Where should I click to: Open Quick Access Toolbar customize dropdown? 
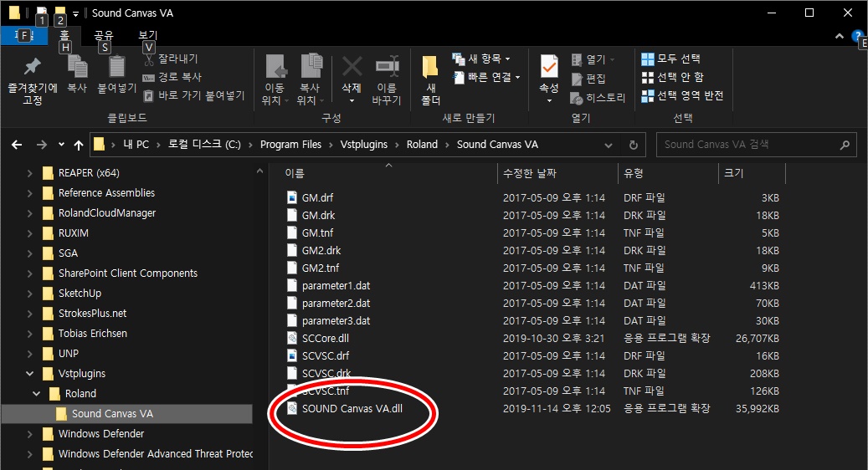(x=76, y=13)
